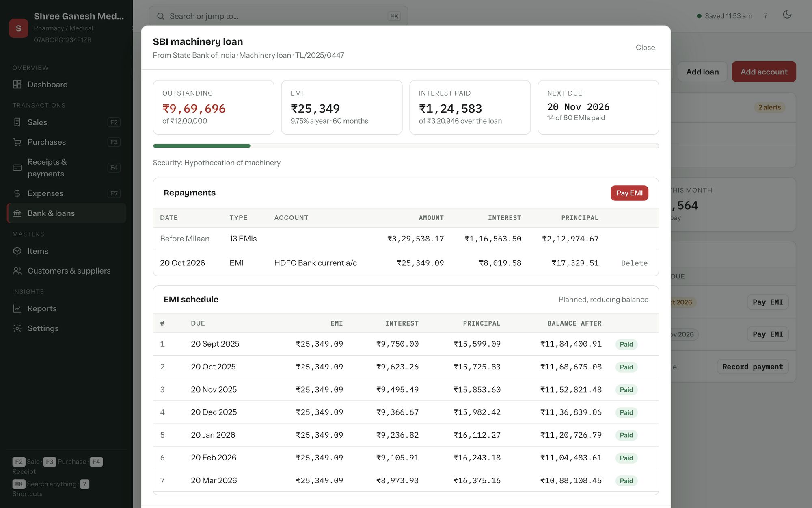The width and height of the screenshot is (812, 508).
Task: Click balance ₹10,88,108.45 in row 7
Action: click(x=571, y=480)
